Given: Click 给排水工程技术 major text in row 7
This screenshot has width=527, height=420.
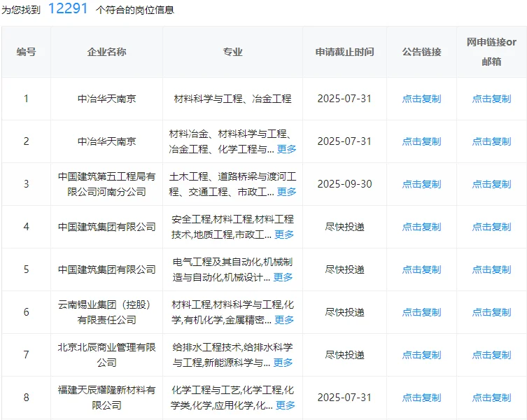Looking at the screenshot, I should pos(206,347).
